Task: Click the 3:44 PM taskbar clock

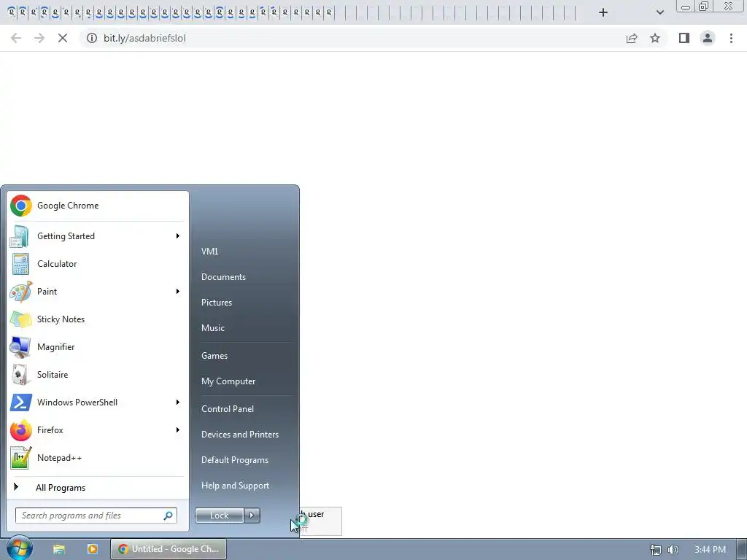Action: coord(710,550)
